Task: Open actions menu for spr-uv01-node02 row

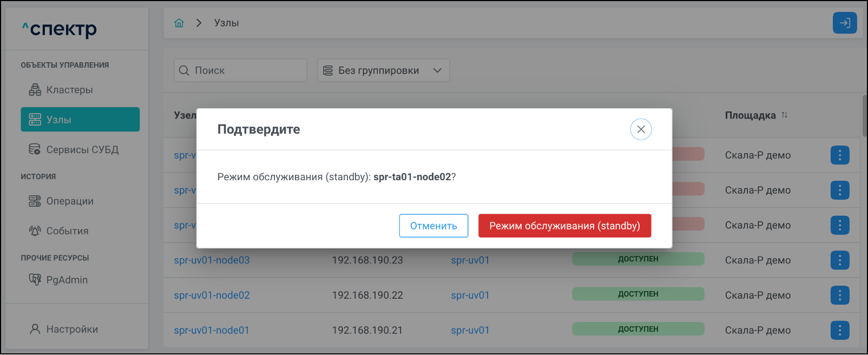Action: (839, 295)
